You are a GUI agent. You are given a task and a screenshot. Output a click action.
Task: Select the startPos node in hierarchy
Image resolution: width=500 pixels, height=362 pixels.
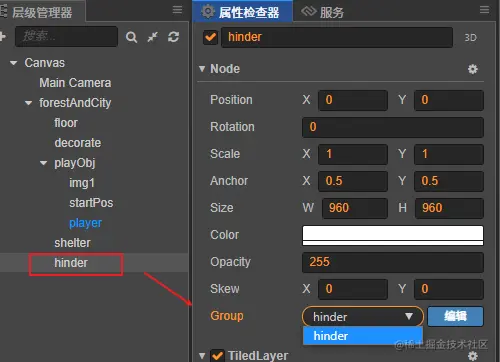click(91, 203)
